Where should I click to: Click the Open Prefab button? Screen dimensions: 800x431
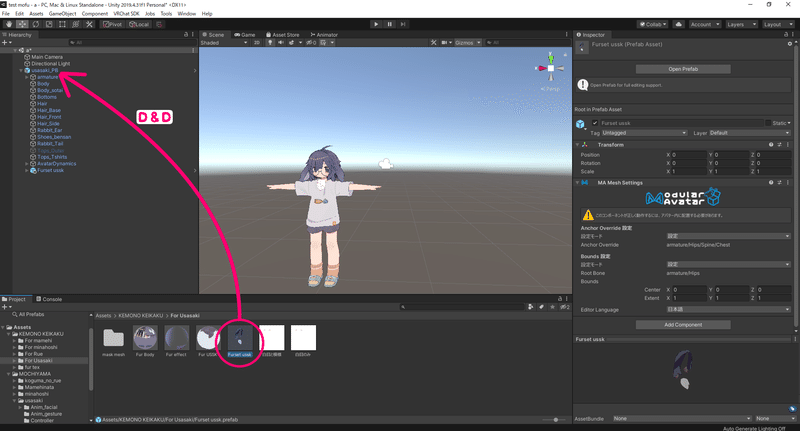(683, 69)
